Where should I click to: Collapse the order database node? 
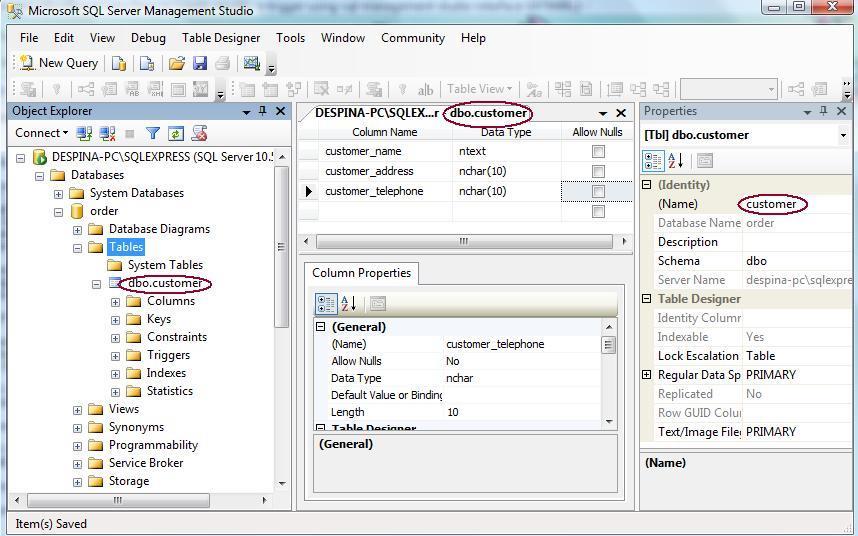59,212
